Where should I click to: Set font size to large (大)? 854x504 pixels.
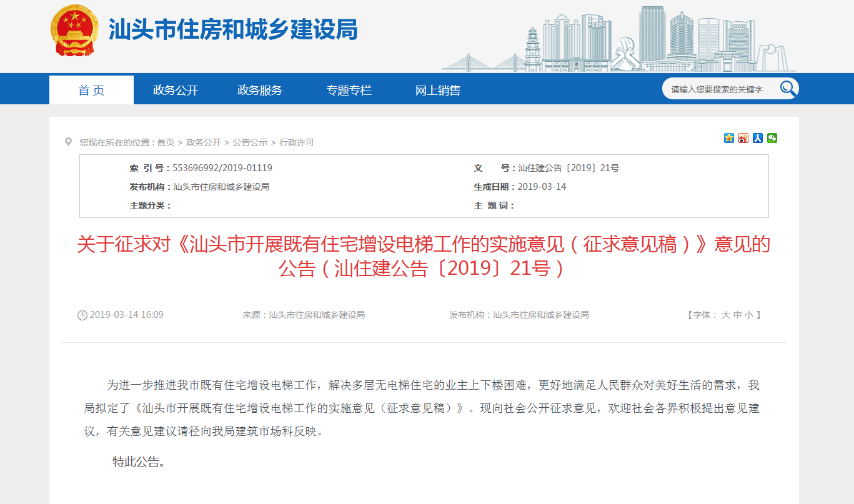(x=726, y=315)
